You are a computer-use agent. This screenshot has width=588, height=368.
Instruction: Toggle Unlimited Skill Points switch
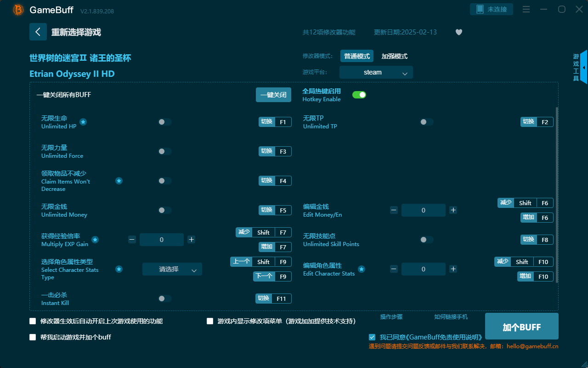point(427,240)
